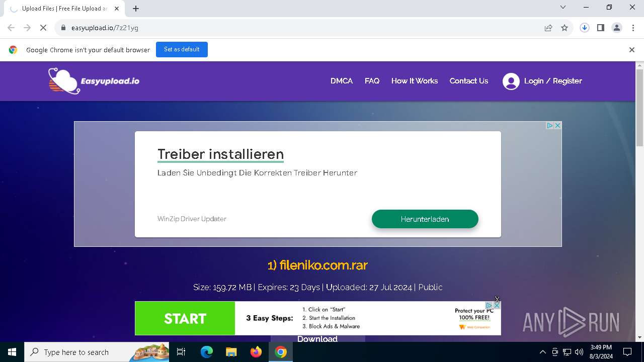The height and width of the screenshot is (362, 644).
Task: Launch Microsoft Edge from taskbar
Action: (207, 352)
